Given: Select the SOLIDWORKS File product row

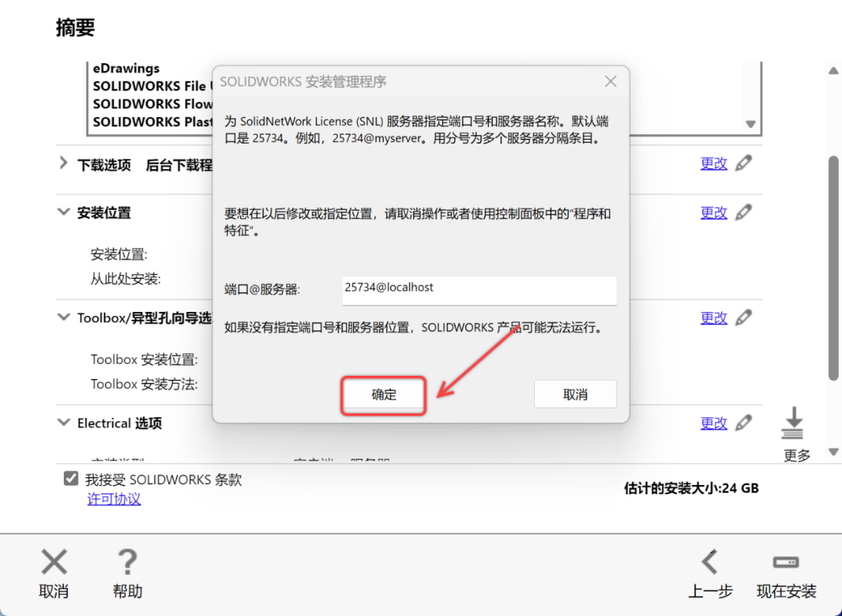Looking at the screenshot, I should click(153, 87).
